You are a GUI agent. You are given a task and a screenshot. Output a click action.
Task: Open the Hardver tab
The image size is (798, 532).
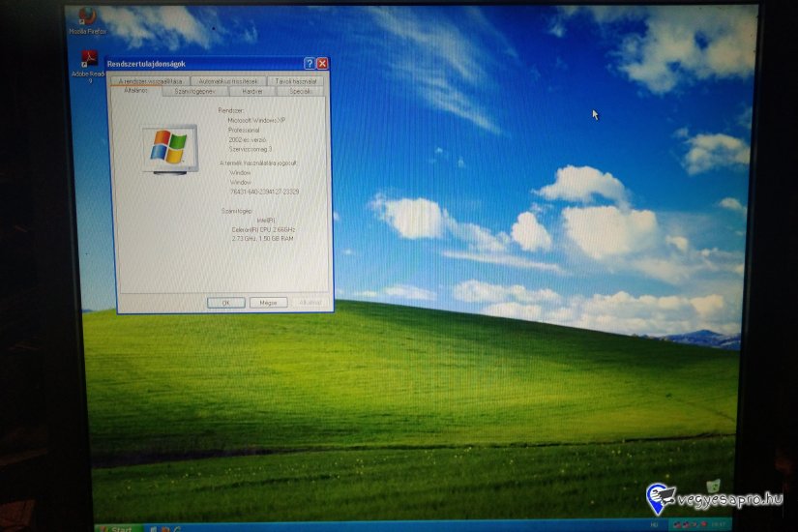251,92
